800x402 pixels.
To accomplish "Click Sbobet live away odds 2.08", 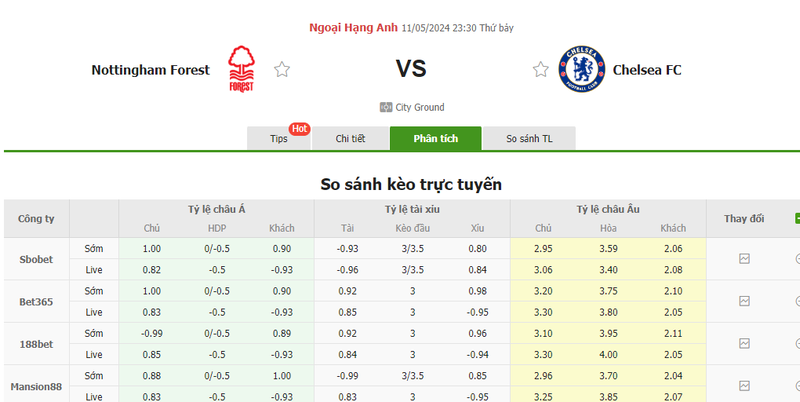I will pyautogui.click(x=673, y=270).
